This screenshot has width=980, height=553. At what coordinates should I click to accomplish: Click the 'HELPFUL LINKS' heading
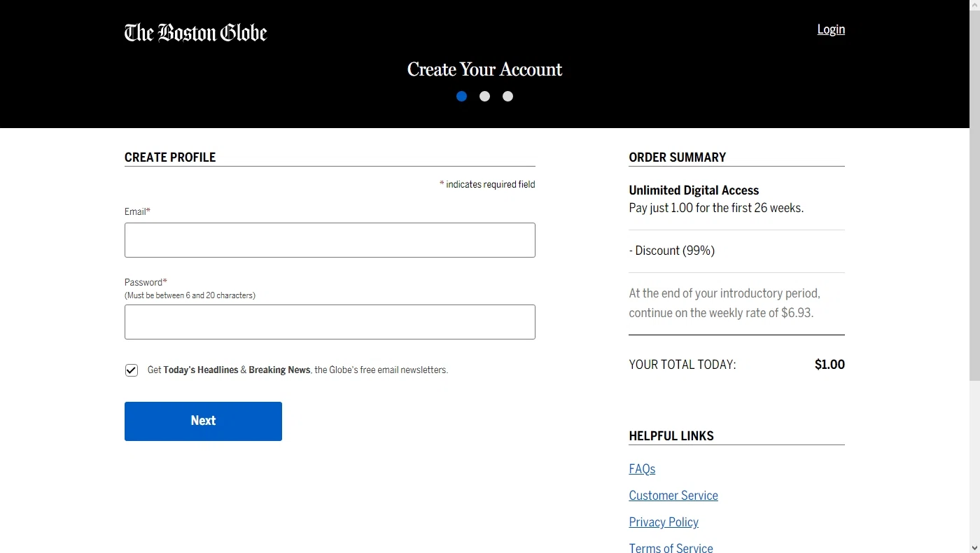coord(671,436)
